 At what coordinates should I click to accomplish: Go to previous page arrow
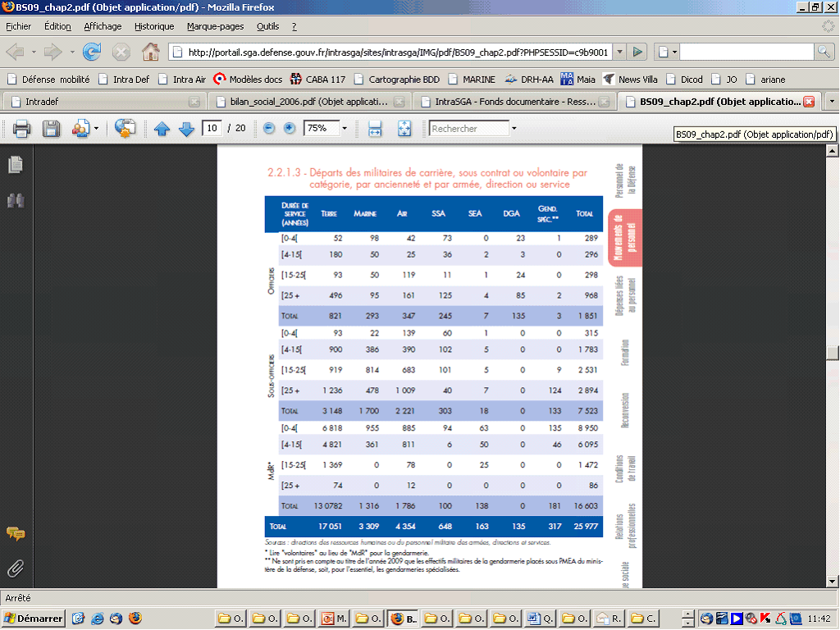pos(162,129)
